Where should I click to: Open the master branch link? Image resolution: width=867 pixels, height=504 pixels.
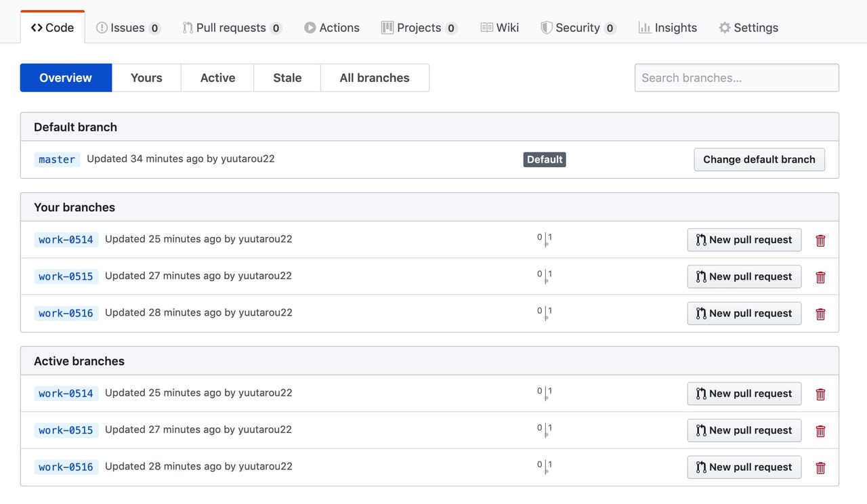click(x=57, y=160)
